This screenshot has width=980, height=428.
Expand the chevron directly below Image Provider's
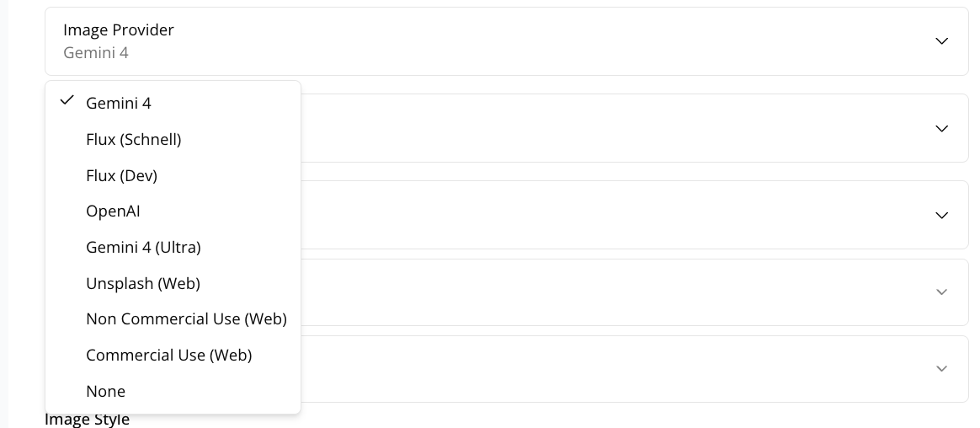[941, 129]
